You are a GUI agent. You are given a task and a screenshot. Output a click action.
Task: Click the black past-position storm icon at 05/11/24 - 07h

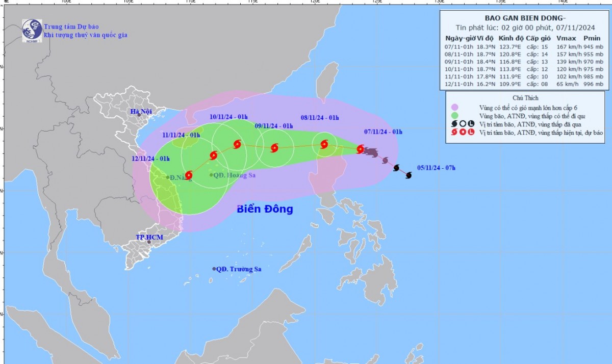[x=409, y=175]
